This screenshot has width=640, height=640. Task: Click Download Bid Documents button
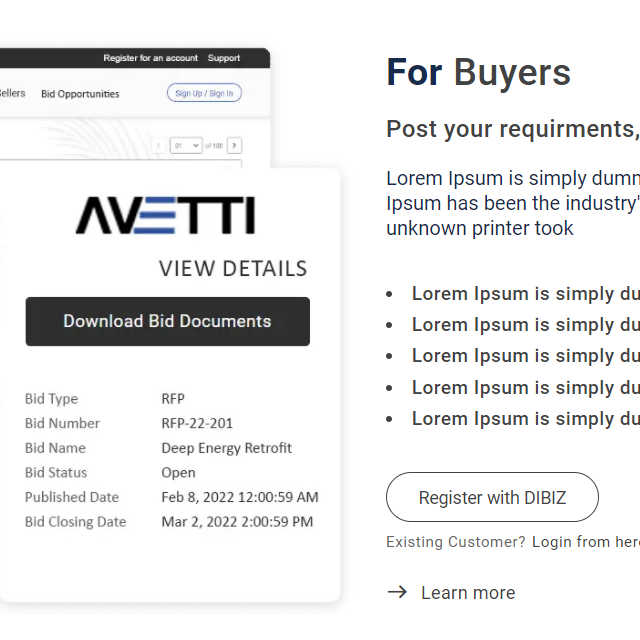coord(168,322)
